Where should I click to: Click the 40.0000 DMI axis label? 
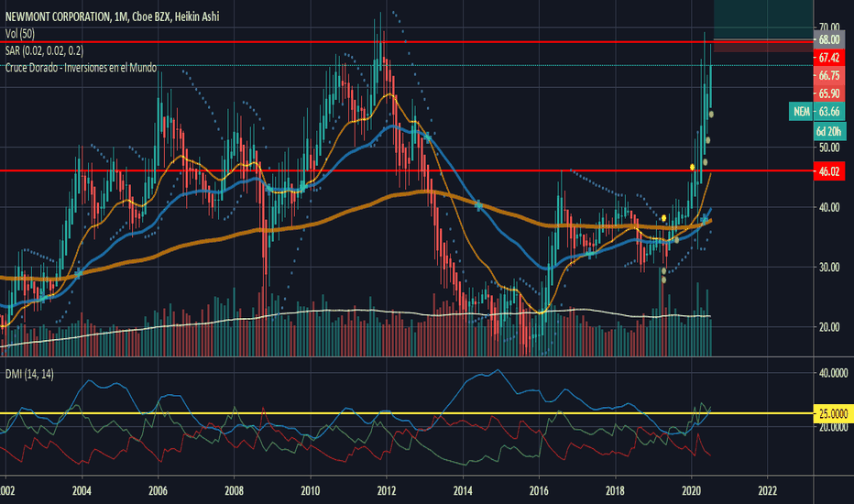(833, 373)
